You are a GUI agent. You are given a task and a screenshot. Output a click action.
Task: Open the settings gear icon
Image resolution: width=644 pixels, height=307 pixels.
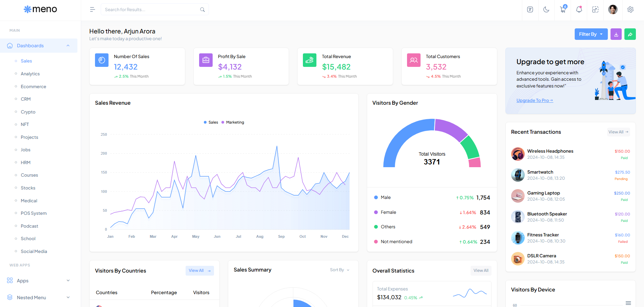tap(630, 9)
